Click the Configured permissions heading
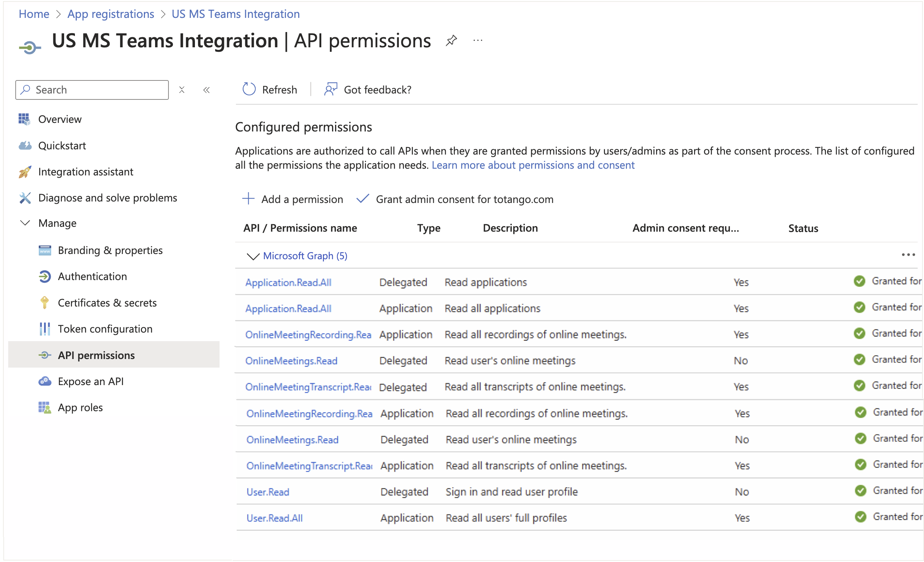The width and height of the screenshot is (924, 562). click(x=303, y=127)
